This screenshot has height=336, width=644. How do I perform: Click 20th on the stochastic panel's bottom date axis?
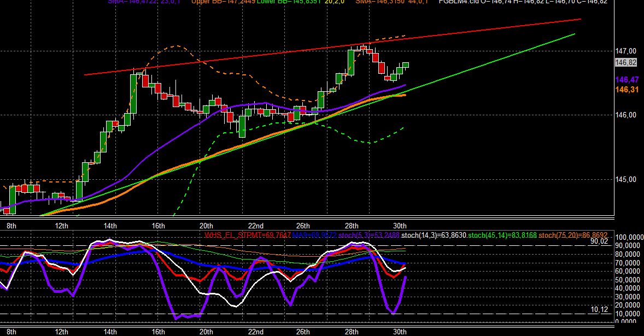[206, 332]
